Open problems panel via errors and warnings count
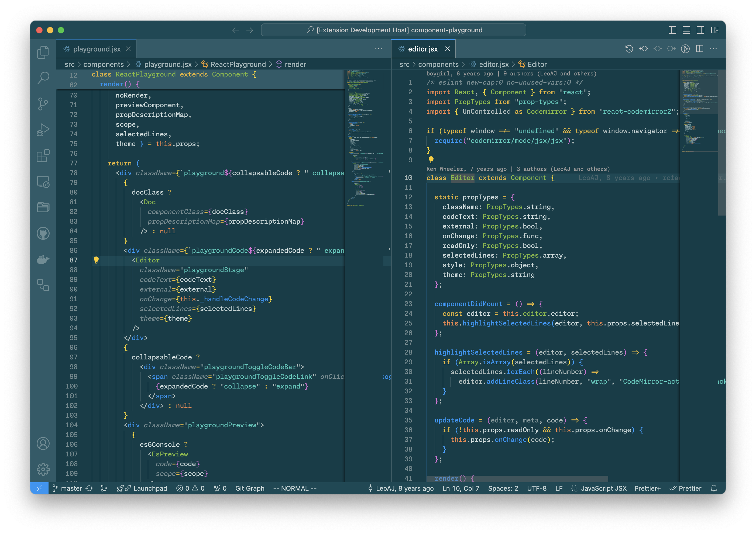The height and width of the screenshot is (534, 756). [x=190, y=488]
